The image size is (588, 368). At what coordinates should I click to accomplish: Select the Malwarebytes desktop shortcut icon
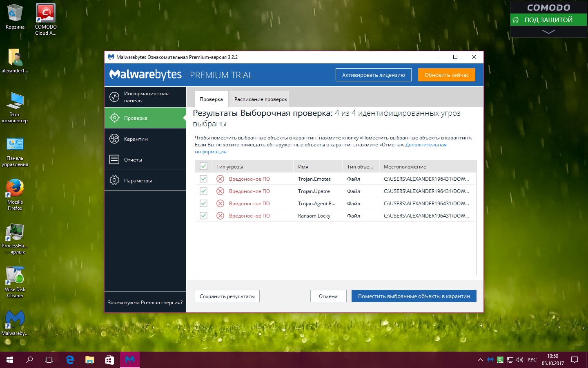(x=15, y=323)
